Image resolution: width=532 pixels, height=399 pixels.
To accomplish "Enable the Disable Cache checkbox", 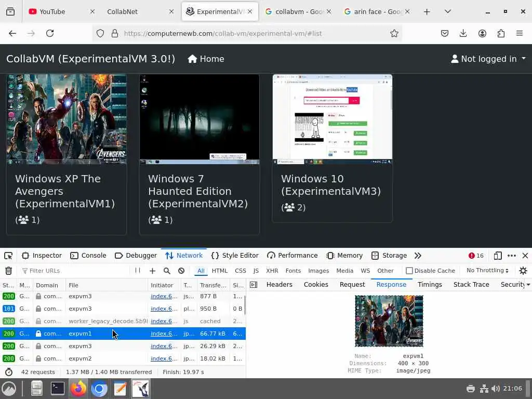I will pos(409,271).
